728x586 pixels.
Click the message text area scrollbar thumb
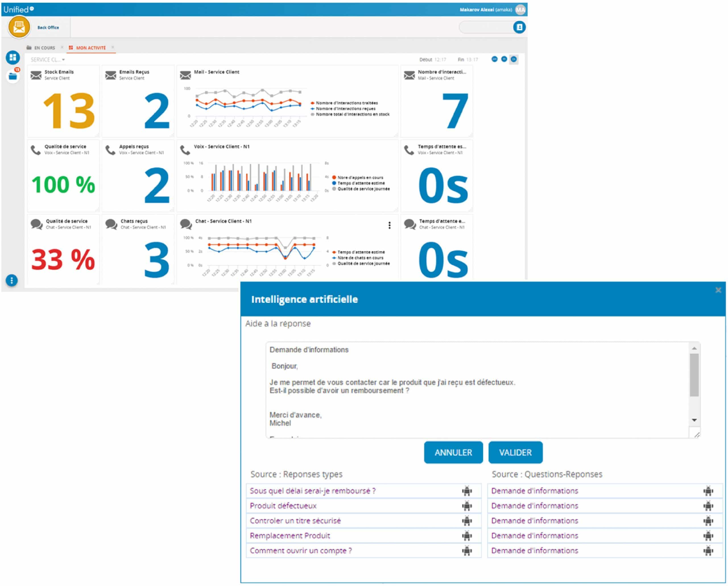[x=694, y=375]
